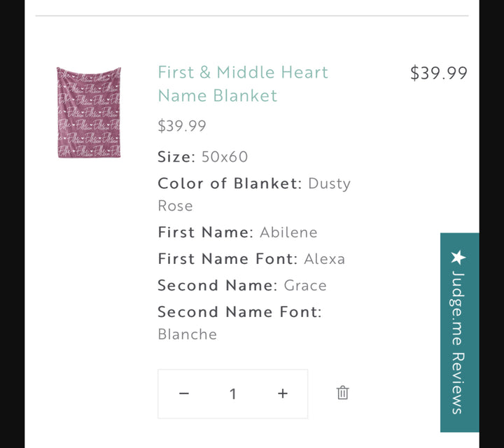Decrease quantity with the minus button

184,393
